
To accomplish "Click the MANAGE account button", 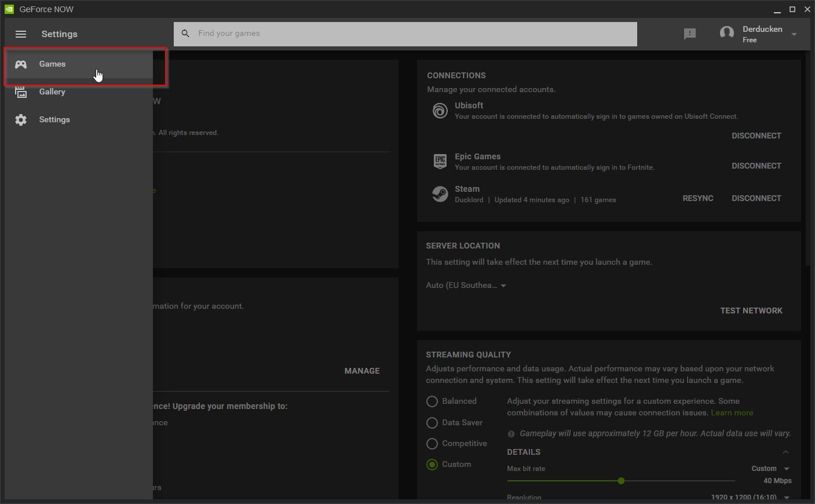I will 362,371.
